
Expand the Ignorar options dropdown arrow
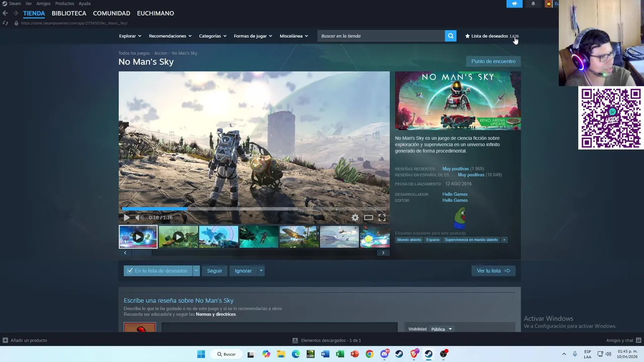tap(261, 270)
